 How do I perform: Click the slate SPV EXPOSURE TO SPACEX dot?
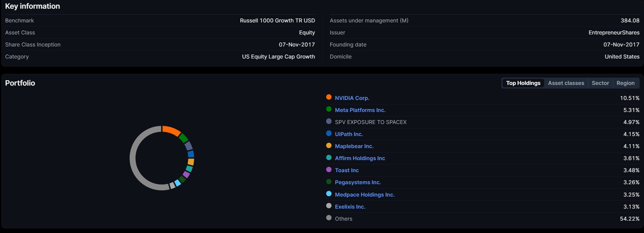pyautogui.click(x=329, y=121)
